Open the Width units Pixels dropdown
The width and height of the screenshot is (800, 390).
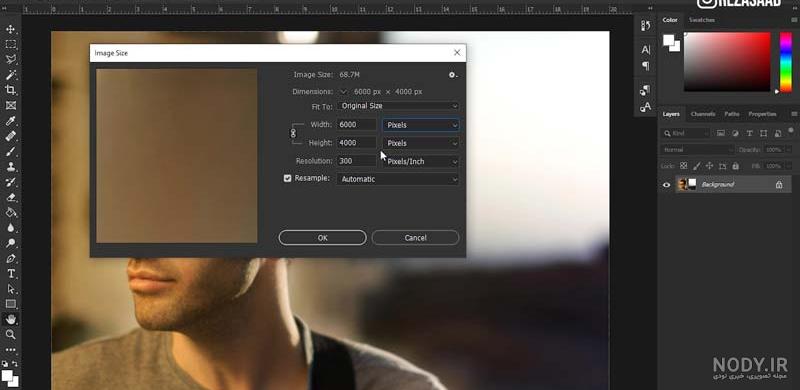coord(420,125)
